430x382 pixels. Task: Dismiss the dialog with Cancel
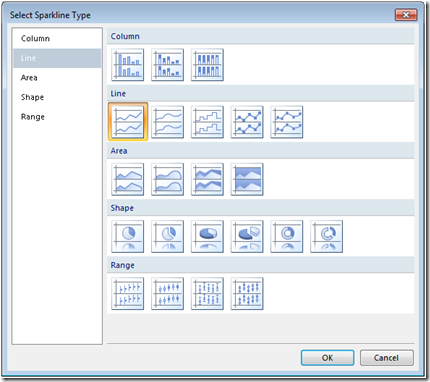(x=387, y=358)
